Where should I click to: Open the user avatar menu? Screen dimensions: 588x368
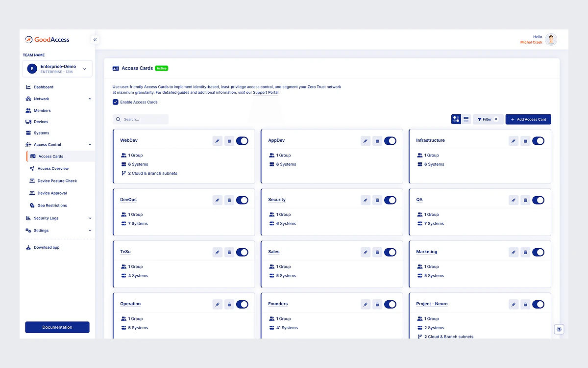tap(551, 40)
